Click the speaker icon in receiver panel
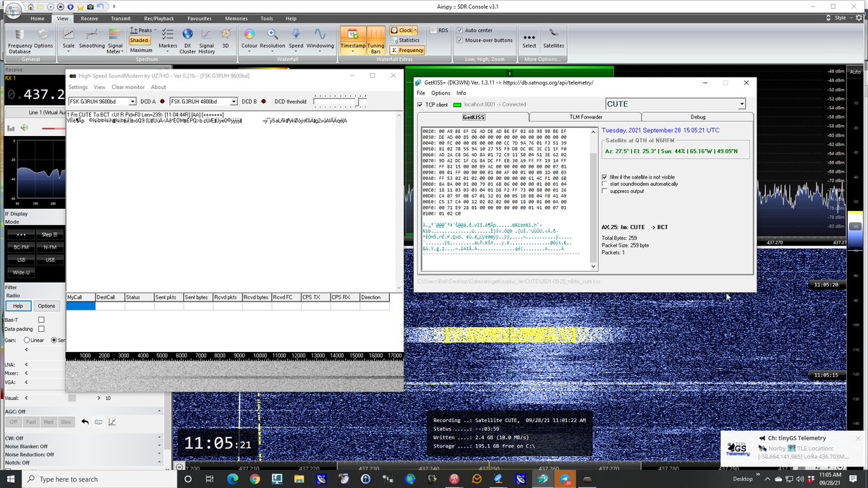 tap(25, 128)
